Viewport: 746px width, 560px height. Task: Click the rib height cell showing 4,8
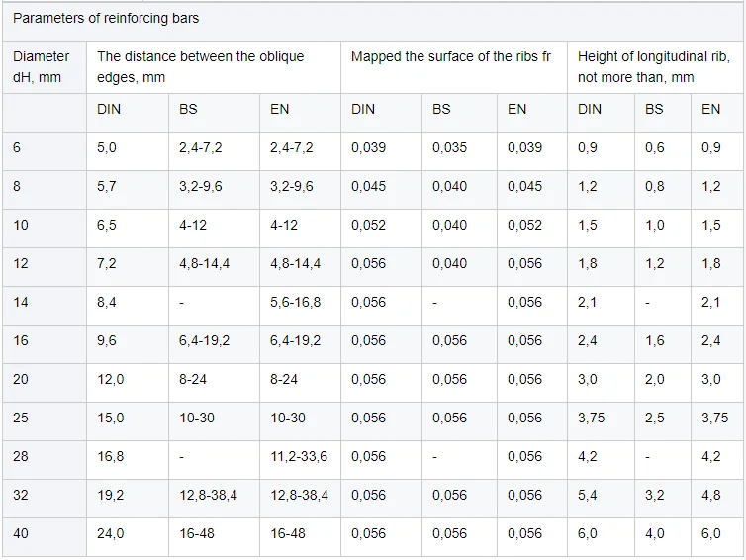point(710,495)
